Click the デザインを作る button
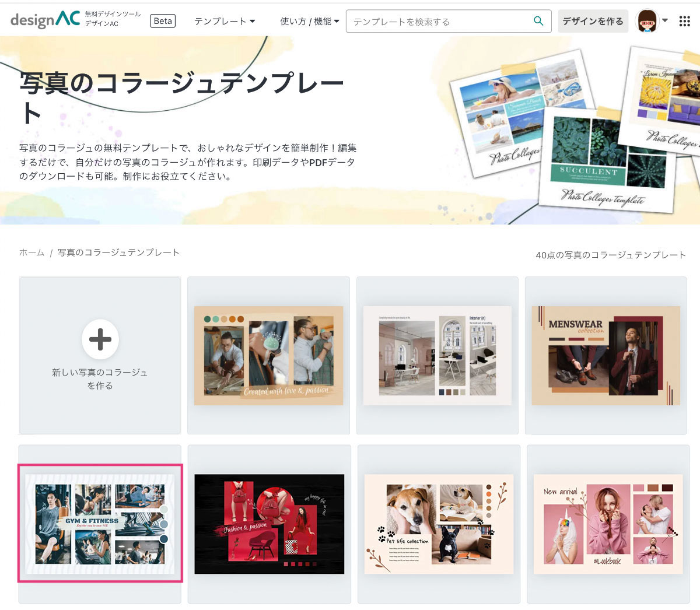 (593, 20)
